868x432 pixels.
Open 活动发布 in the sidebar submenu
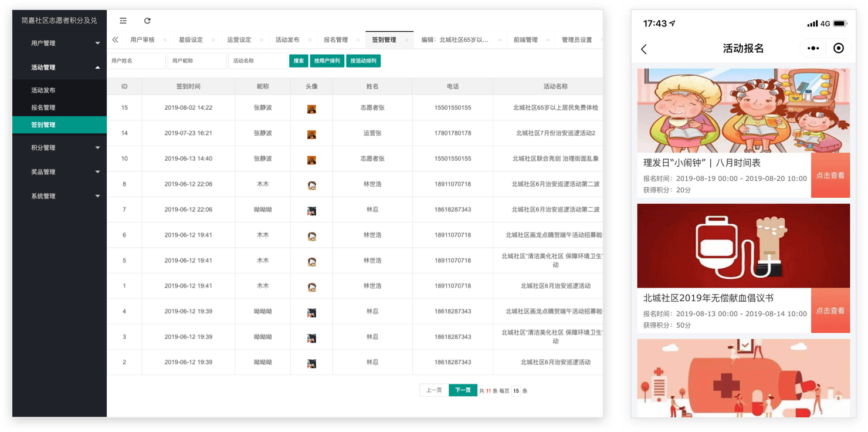(x=43, y=90)
